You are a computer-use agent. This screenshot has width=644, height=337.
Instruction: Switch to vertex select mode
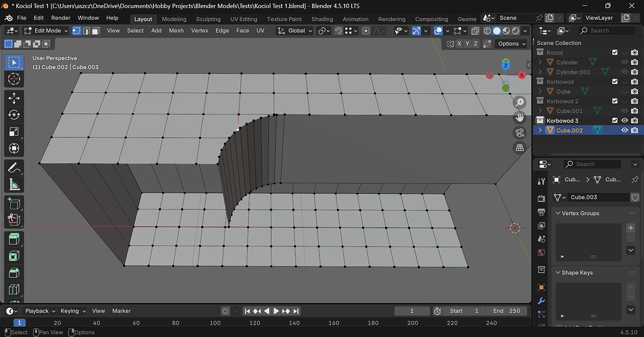click(76, 31)
